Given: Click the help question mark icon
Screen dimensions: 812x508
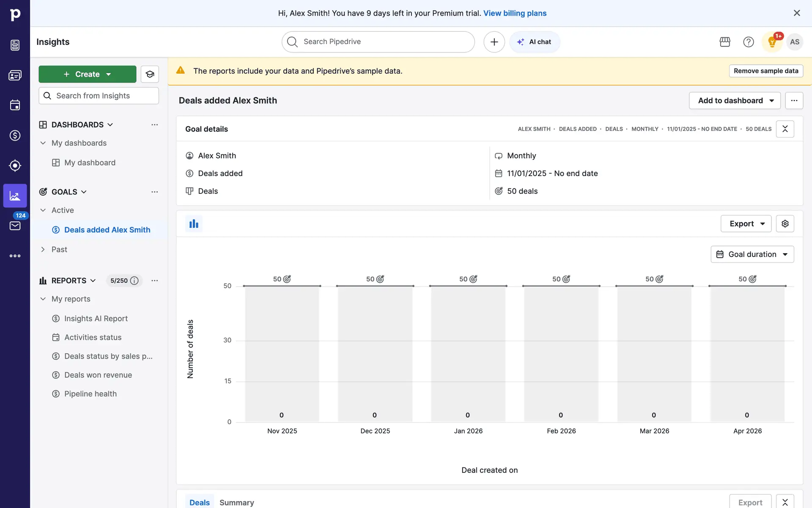Looking at the screenshot, I should pyautogui.click(x=748, y=42).
